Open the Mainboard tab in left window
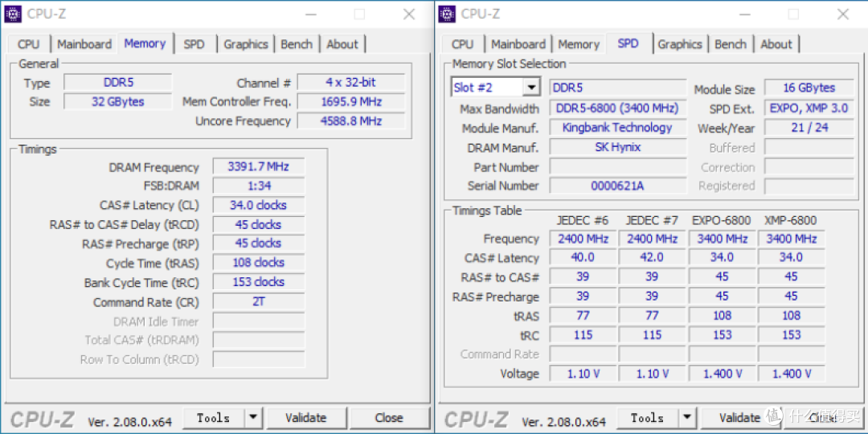Viewport: 868px width, 434px height. [84, 44]
